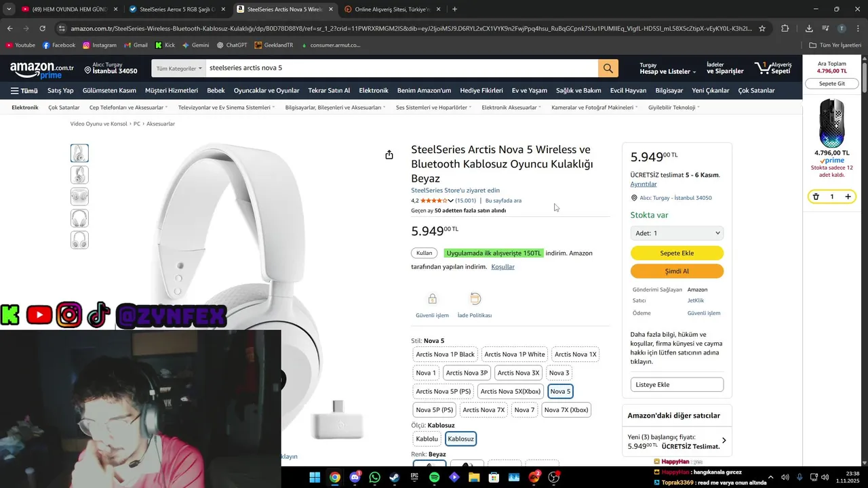The height and width of the screenshot is (488, 868).
Task: Click the trash icon in cart sidebar
Action: click(x=816, y=197)
